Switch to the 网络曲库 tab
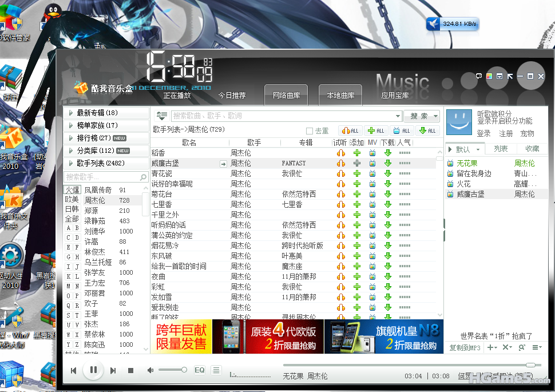The height and width of the screenshot is (392, 555). [x=286, y=95]
